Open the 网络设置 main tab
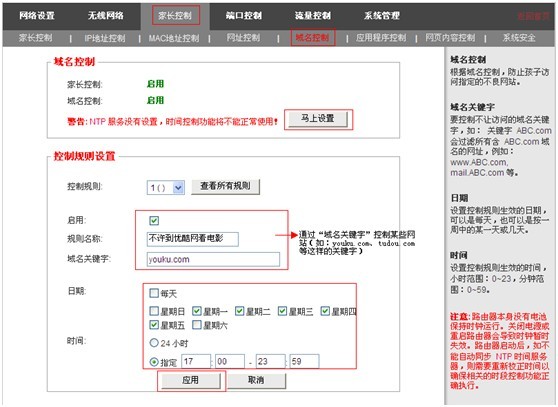This screenshot has height=407, width=558. 37,15
